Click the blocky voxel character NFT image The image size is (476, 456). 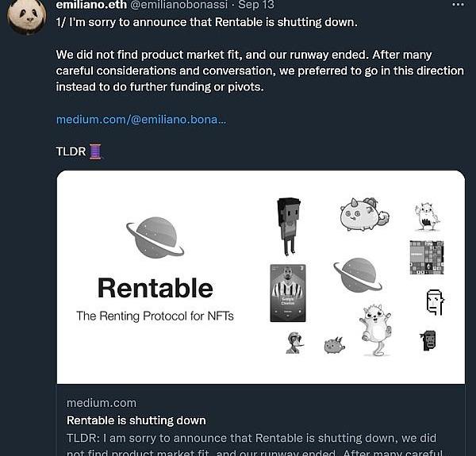pos(288,226)
